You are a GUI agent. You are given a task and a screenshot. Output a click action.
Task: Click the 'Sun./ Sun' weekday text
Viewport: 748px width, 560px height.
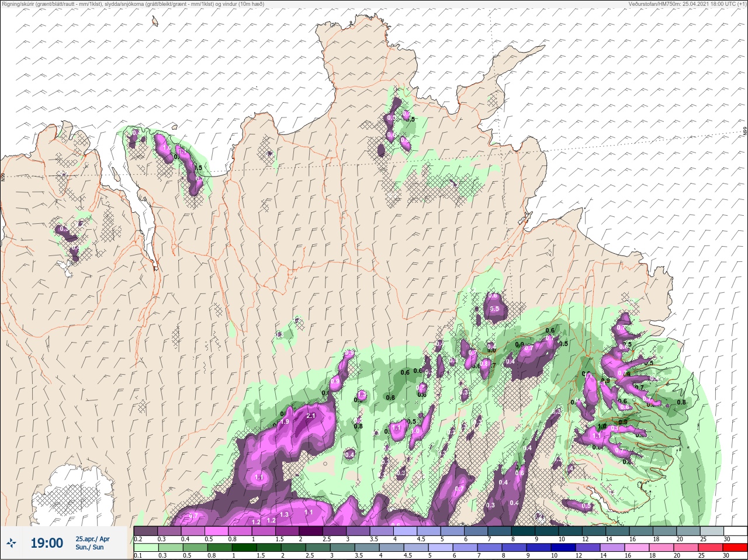tap(89, 547)
